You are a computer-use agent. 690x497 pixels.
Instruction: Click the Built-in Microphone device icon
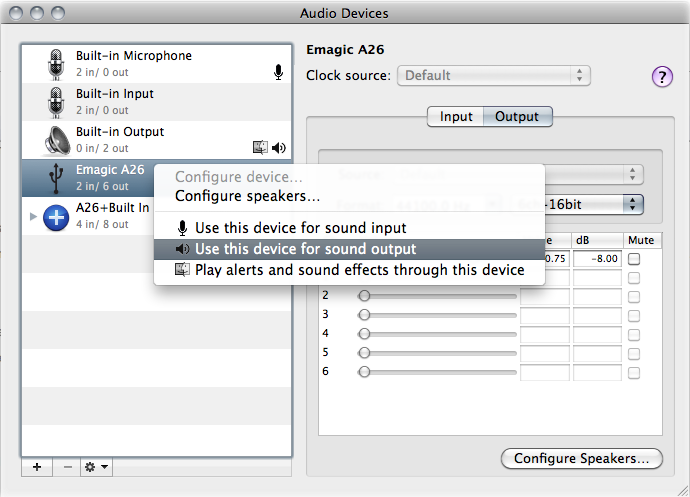pos(56,64)
